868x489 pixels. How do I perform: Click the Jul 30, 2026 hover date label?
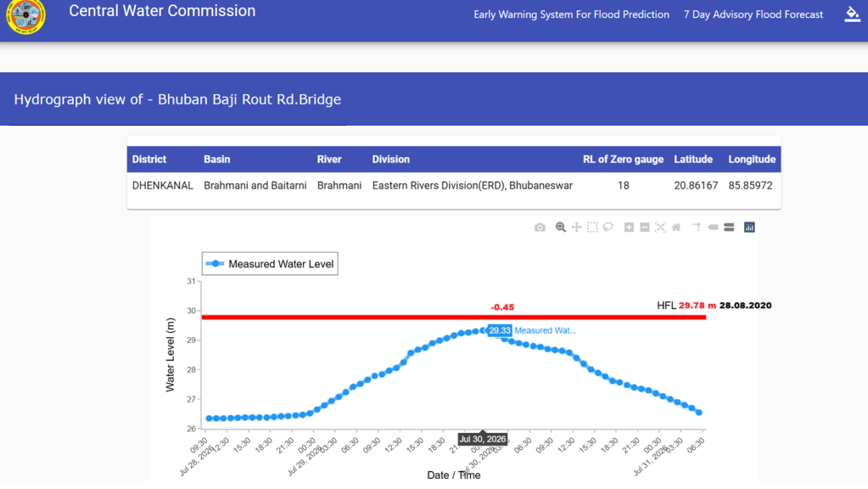coord(483,439)
